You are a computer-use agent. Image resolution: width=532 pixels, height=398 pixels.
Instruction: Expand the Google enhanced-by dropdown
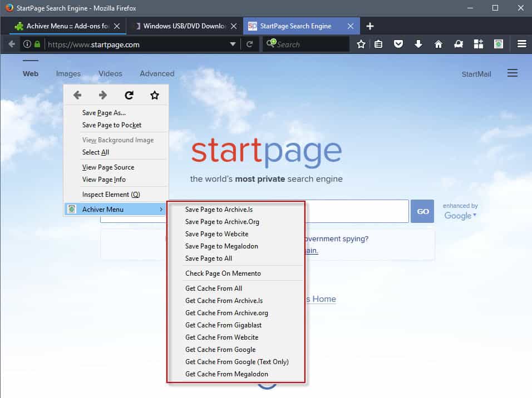click(x=460, y=216)
